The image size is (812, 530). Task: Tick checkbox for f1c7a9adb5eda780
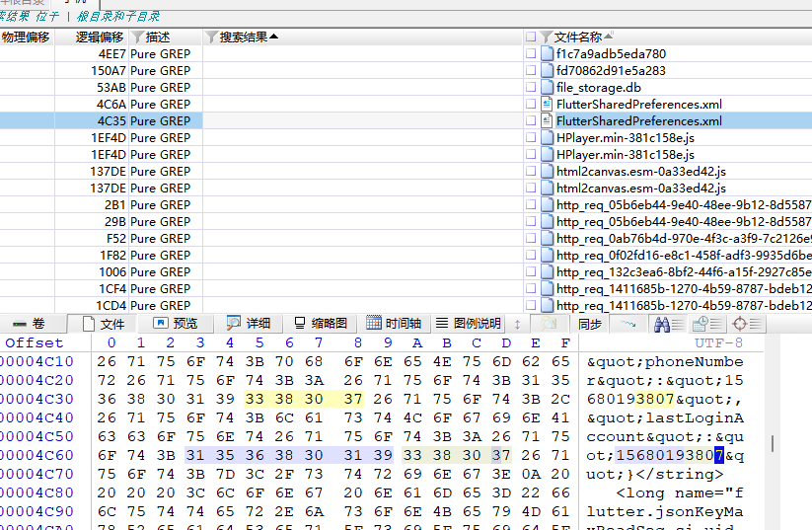(x=531, y=53)
